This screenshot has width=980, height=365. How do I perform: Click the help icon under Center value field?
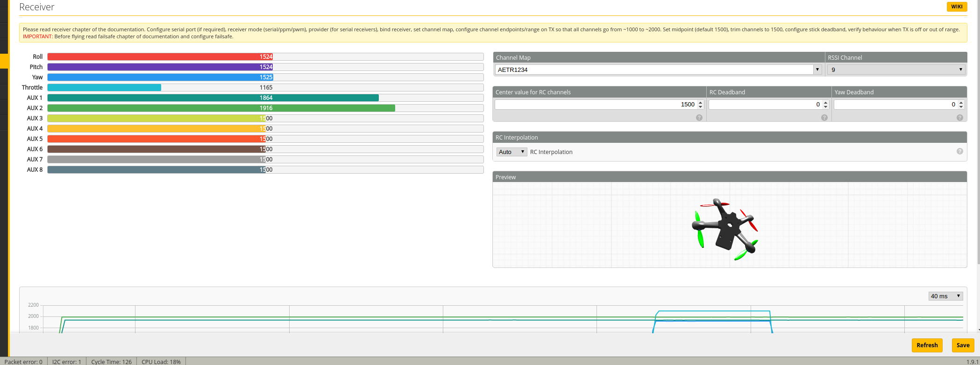pos(699,118)
